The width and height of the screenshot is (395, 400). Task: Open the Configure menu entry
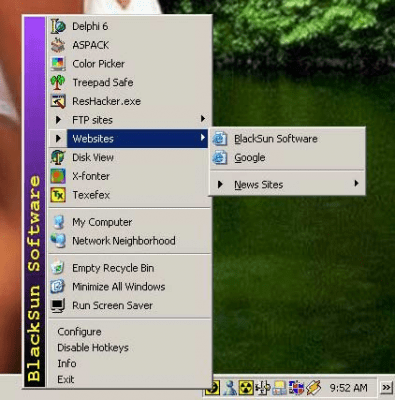79,332
